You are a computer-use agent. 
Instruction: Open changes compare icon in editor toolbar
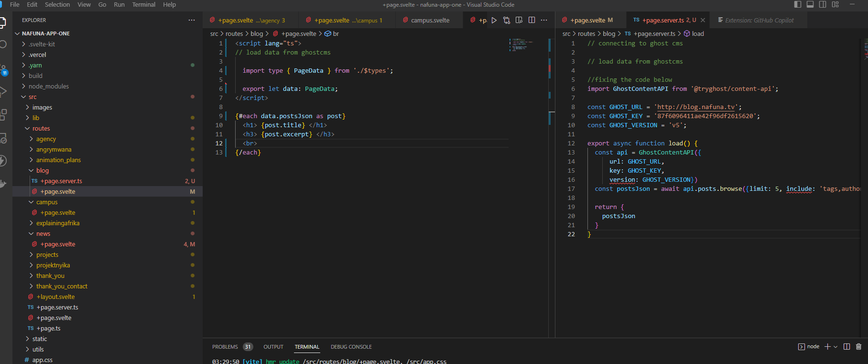(x=507, y=20)
